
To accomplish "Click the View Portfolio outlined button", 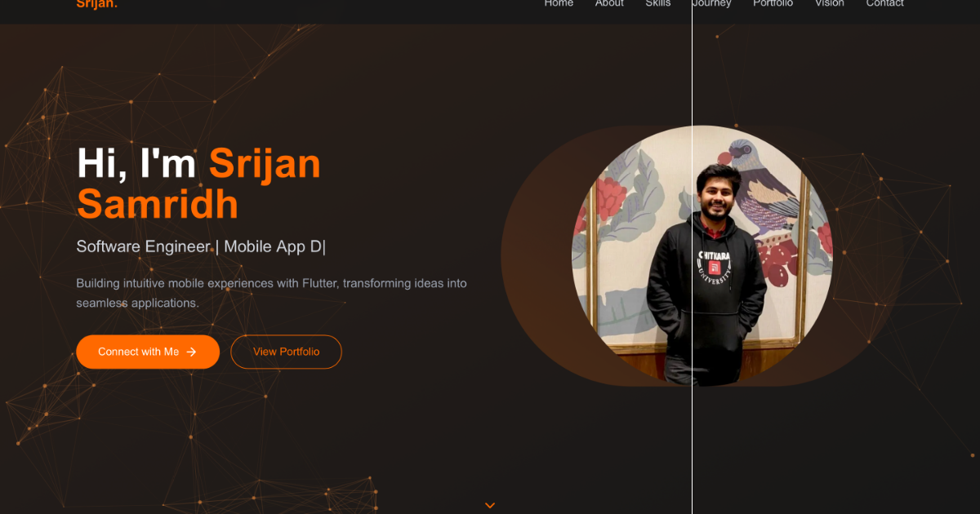I will 286,352.
